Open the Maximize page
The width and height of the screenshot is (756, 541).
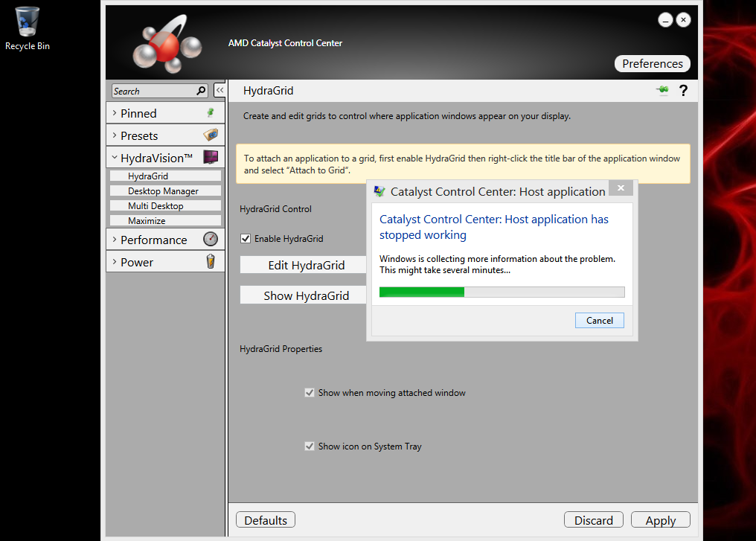tap(165, 221)
